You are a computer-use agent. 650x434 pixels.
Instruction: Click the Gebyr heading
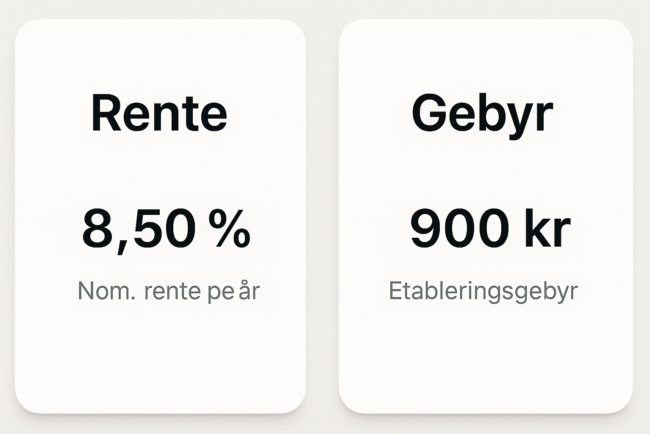481,114
